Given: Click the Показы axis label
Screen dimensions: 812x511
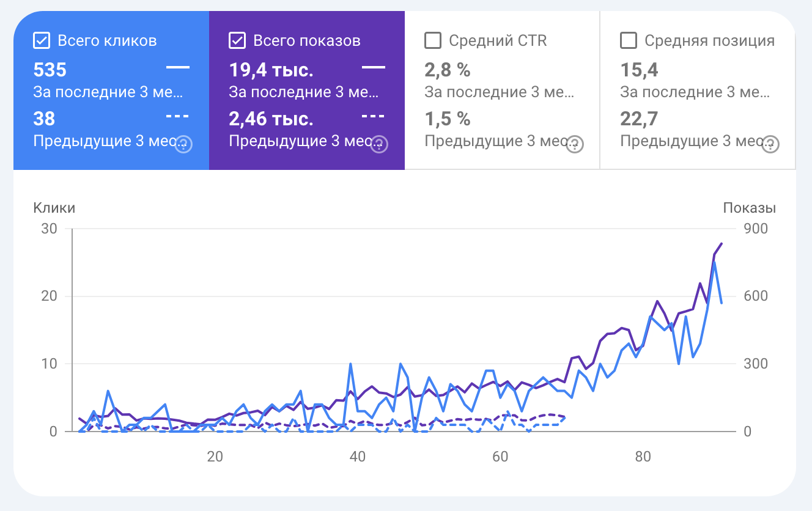Looking at the screenshot, I should coord(749,208).
